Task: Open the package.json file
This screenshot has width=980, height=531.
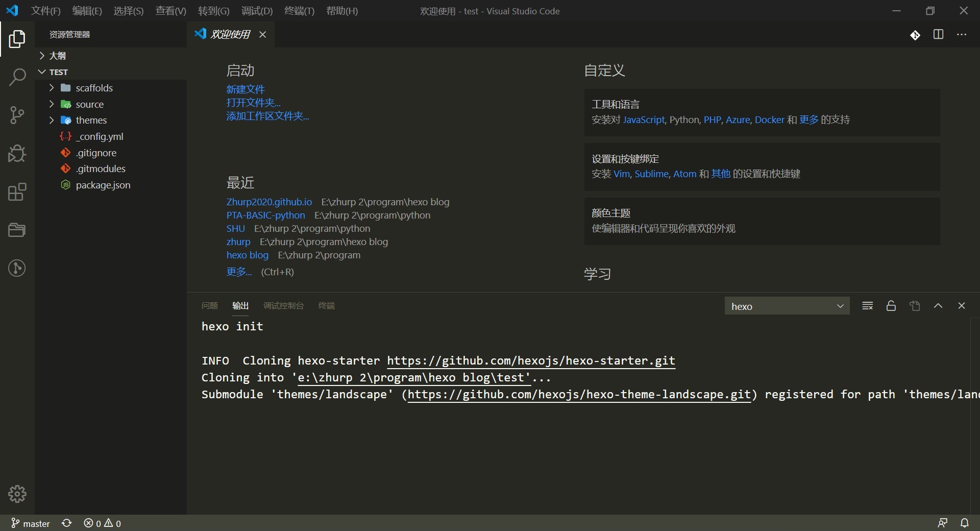Action: pos(110,185)
